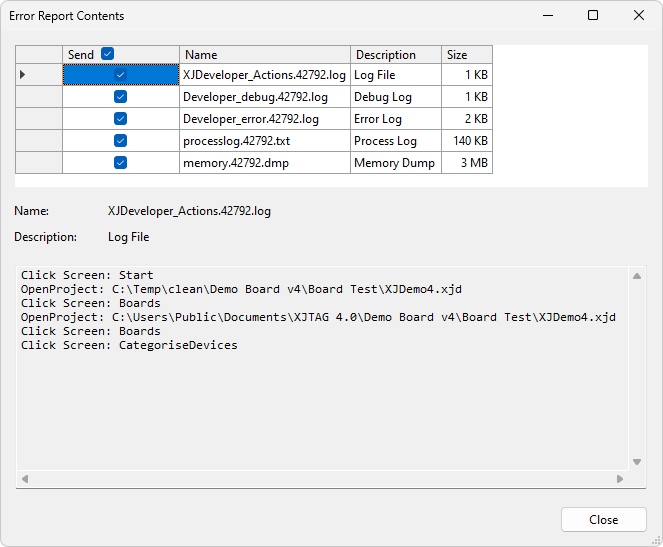Toggle the Send all checkbox in header

[108, 55]
